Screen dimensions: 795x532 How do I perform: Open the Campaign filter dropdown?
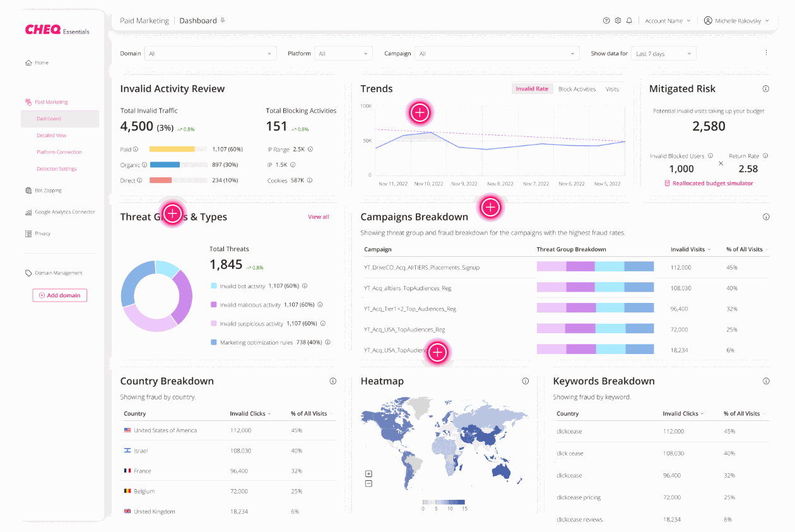tap(497, 54)
